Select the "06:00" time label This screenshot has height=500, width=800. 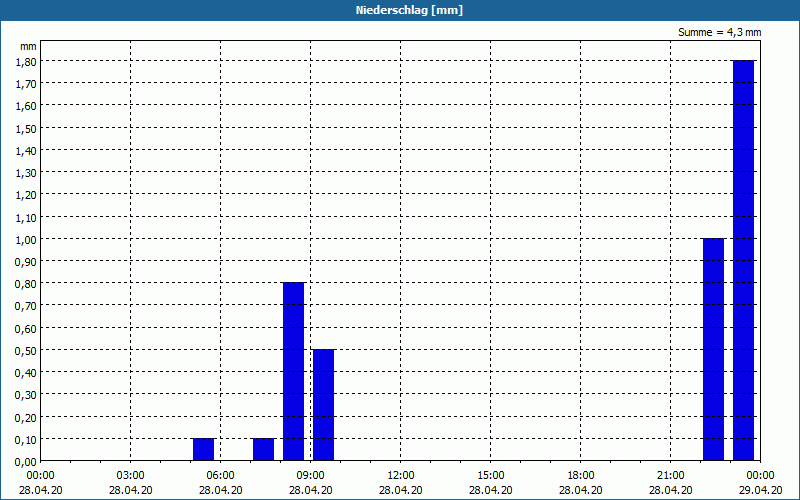click(x=220, y=476)
